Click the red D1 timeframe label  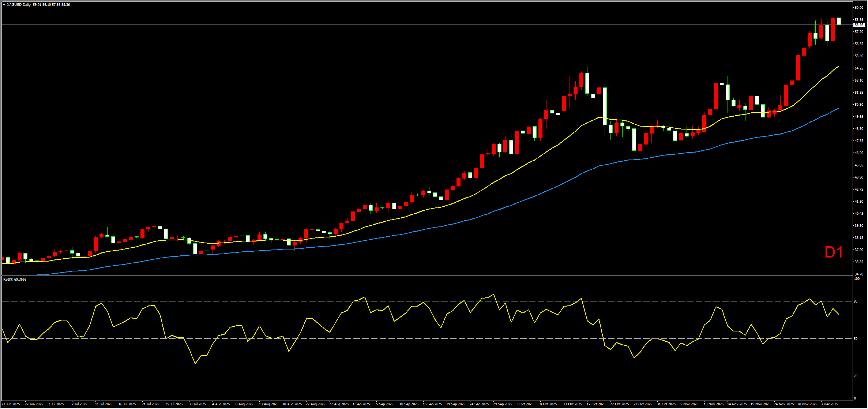834,252
